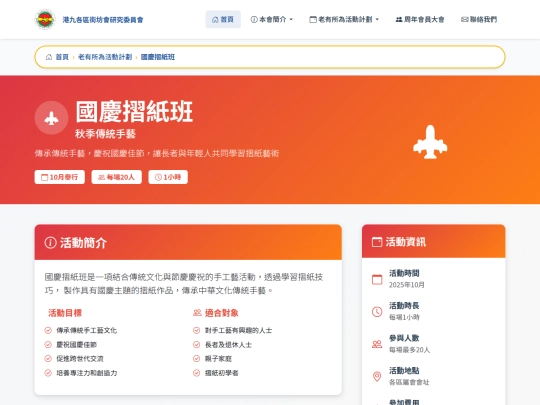Click the info icon in 活動簡介 header
Viewport: 540px width, 405px height.
pyautogui.click(x=50, y=242)
